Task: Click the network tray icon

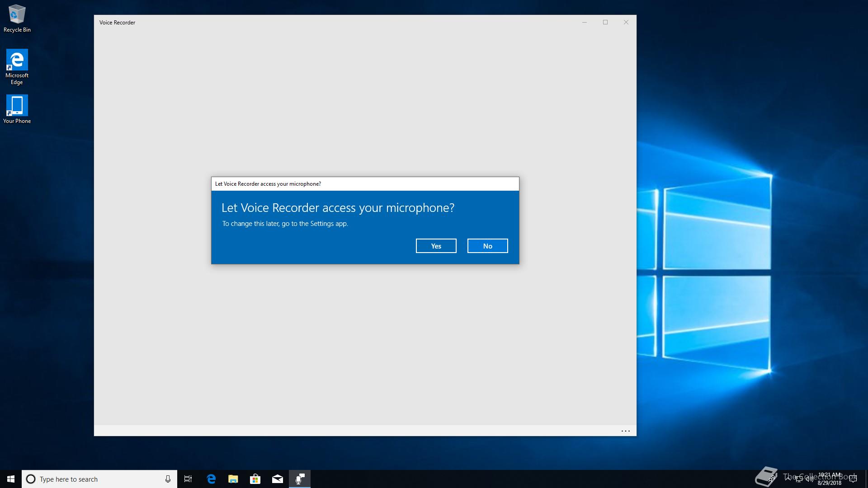Action: [x=799, y=479]
